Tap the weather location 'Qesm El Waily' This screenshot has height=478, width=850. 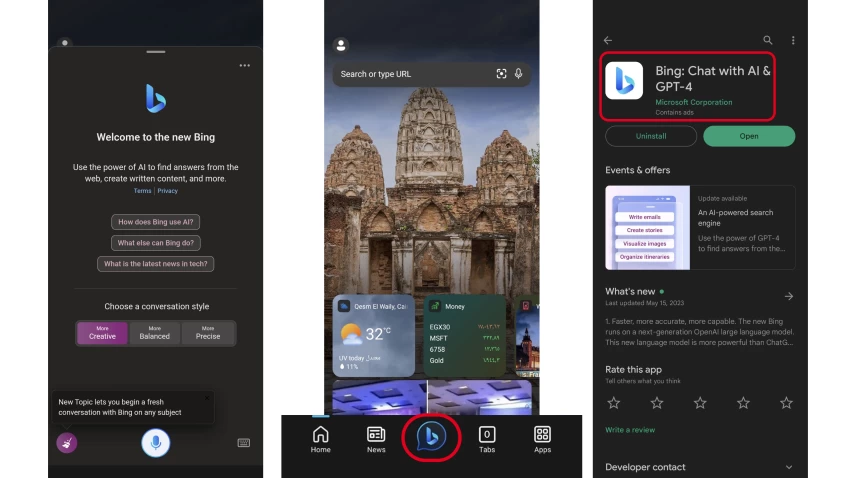point(380,306)
